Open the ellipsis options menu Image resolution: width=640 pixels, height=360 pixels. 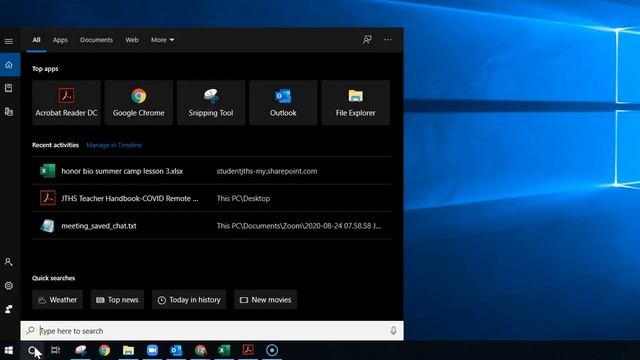tap(388, 40)
